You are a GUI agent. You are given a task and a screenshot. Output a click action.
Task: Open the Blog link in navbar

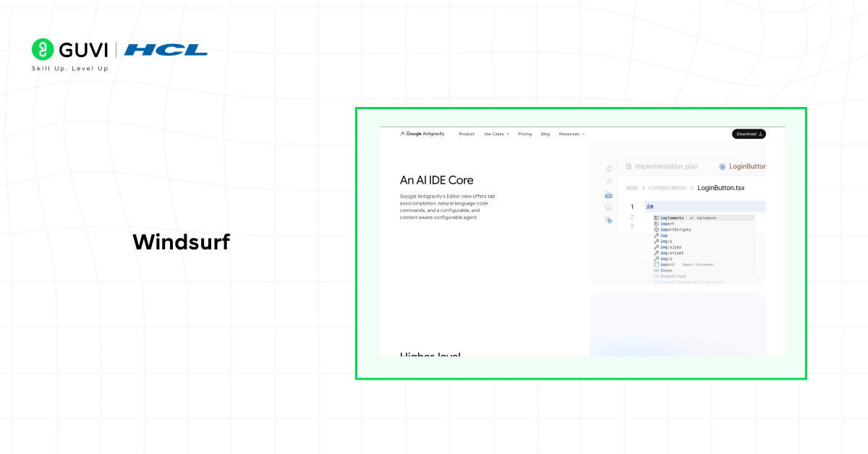(545, 134)
